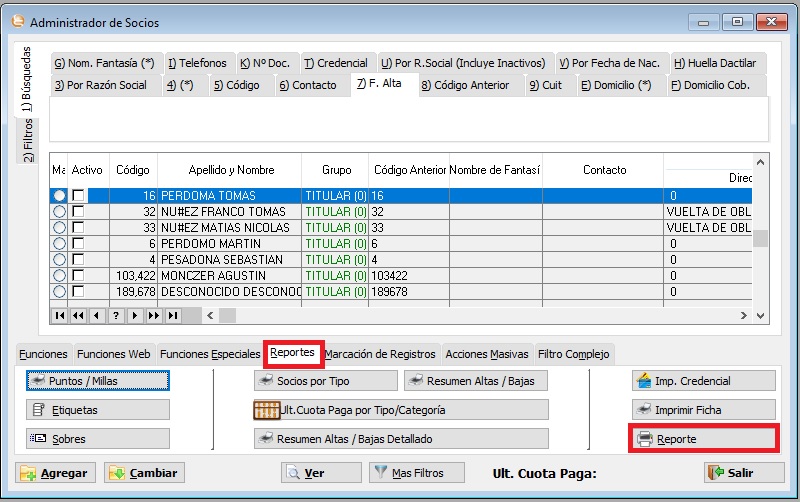Click the Reporte printer button

[x=703, y=439]
